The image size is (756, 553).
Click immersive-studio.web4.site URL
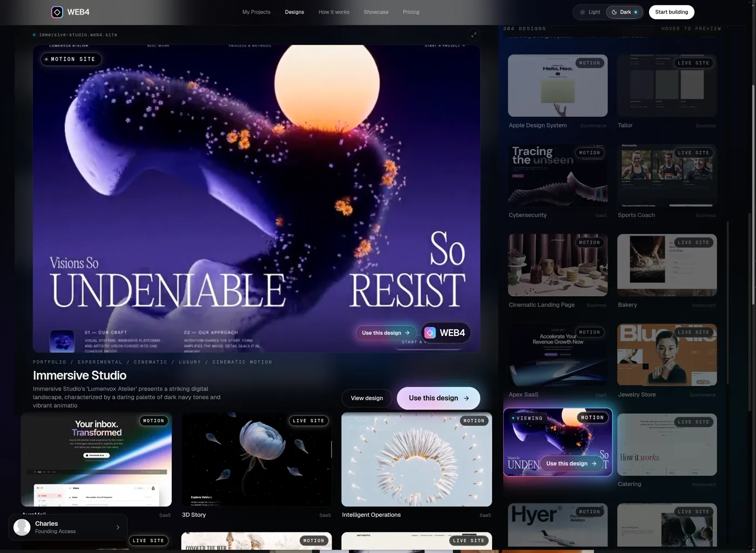point(78,35)
